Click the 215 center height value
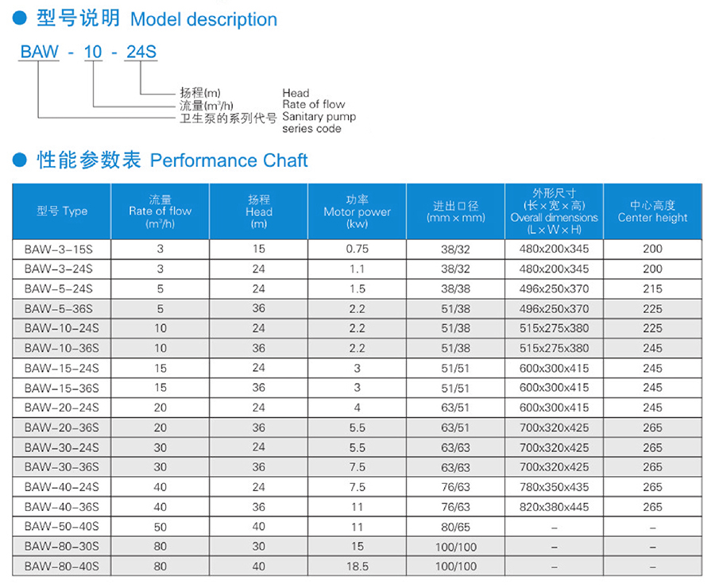This screenshot has width=715, height=588. [x=652, y=288]
